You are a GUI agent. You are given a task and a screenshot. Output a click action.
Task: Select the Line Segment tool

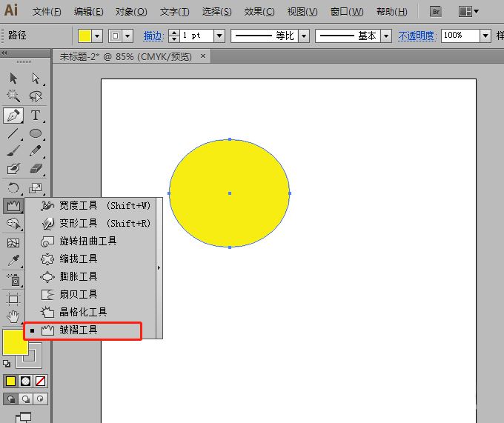(x=13, y=133)
